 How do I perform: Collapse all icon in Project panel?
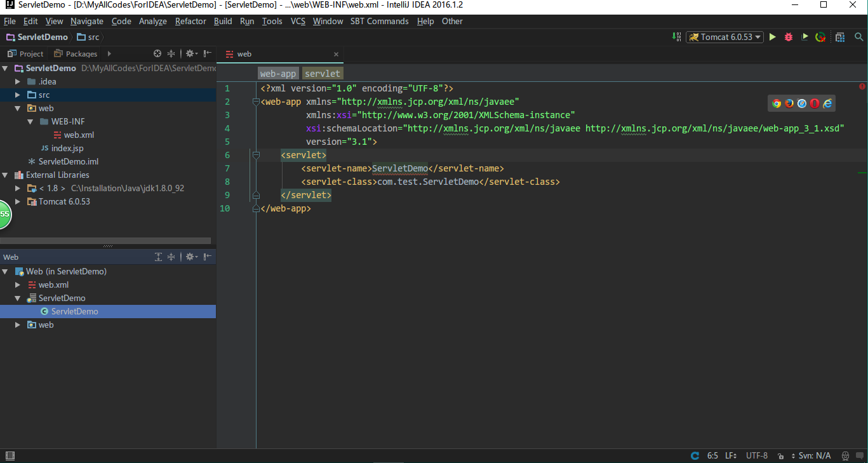pos(171,53)
